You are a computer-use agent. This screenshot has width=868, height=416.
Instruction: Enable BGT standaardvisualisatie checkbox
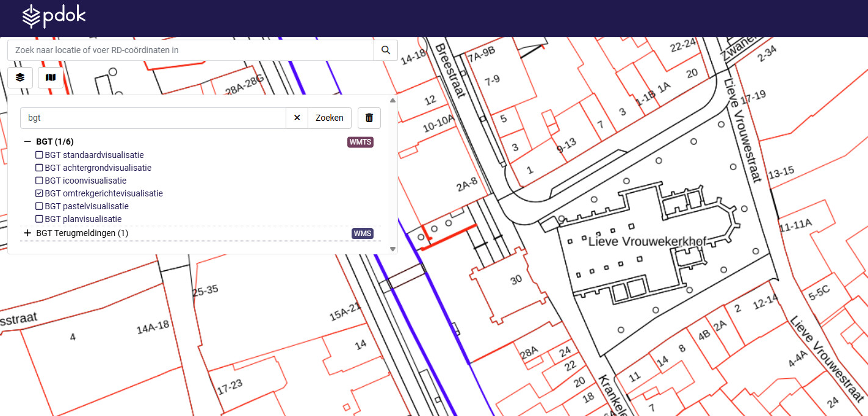click(39, 155)
